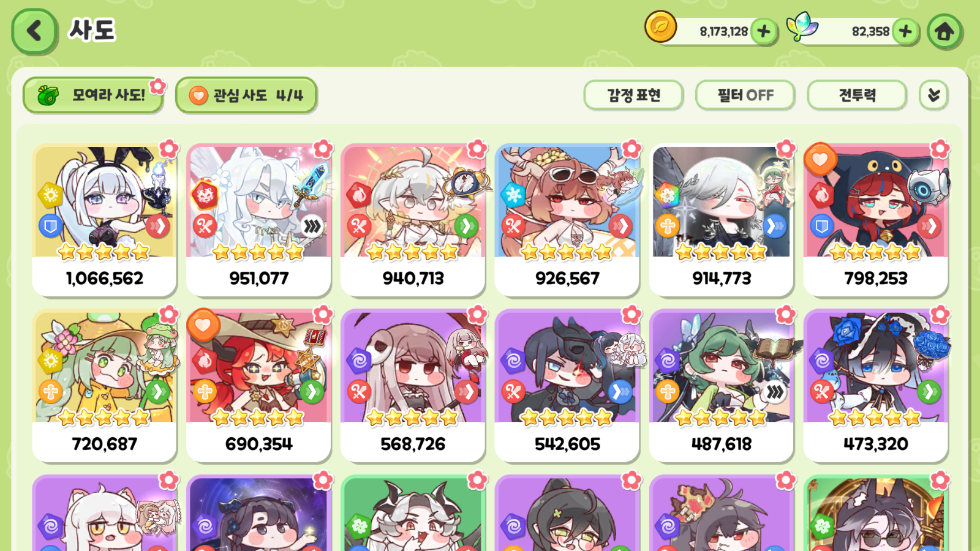Go back using the green arrow

point(34,31)
